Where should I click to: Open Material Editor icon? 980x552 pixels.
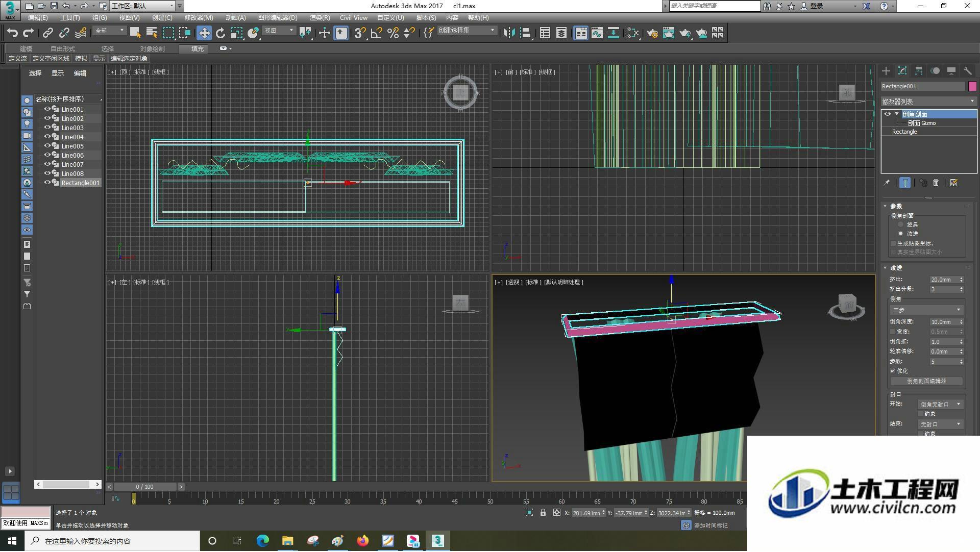[633, 33]
